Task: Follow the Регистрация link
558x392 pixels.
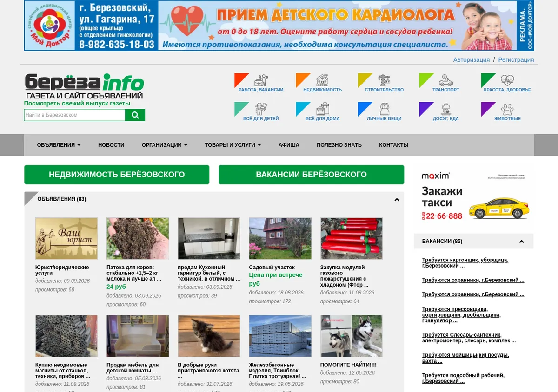Action: coord(516,60)
